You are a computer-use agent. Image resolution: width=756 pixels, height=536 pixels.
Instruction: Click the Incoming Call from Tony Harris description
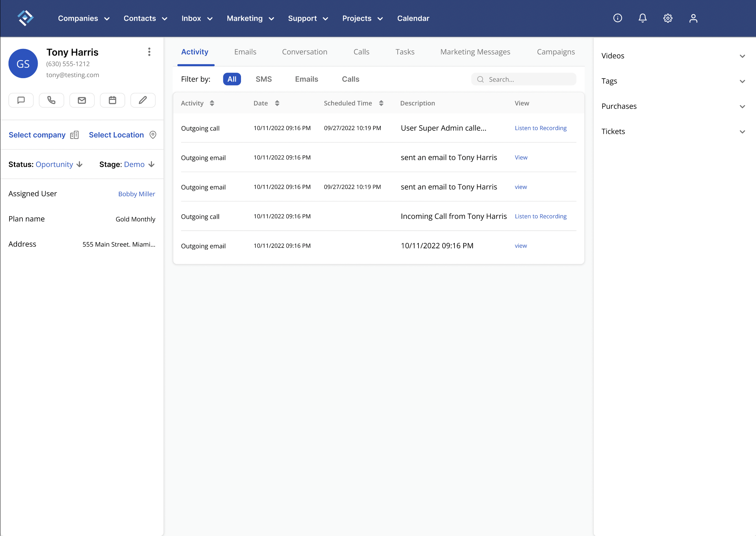(x=453, y=216)
